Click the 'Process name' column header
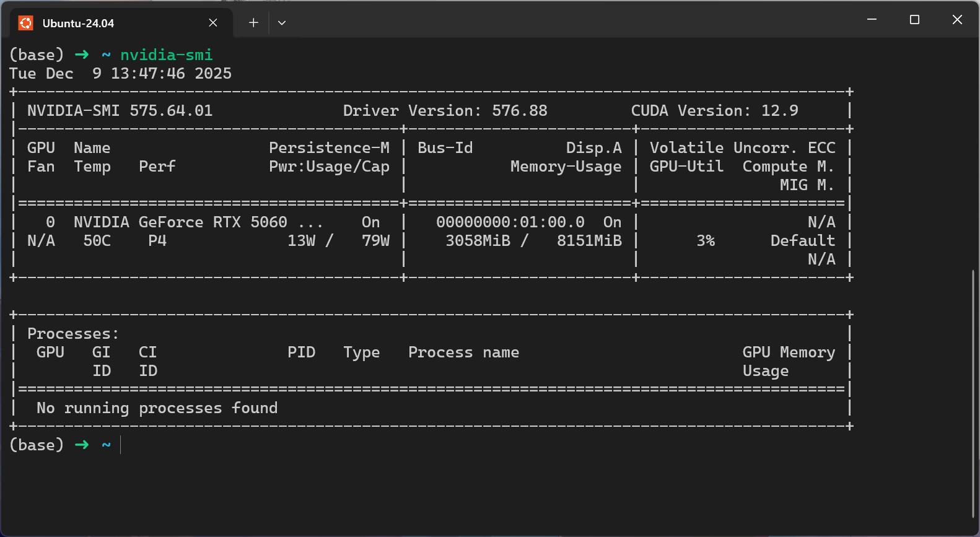Viewport: 980px width, 537px height. coord(464,352)
